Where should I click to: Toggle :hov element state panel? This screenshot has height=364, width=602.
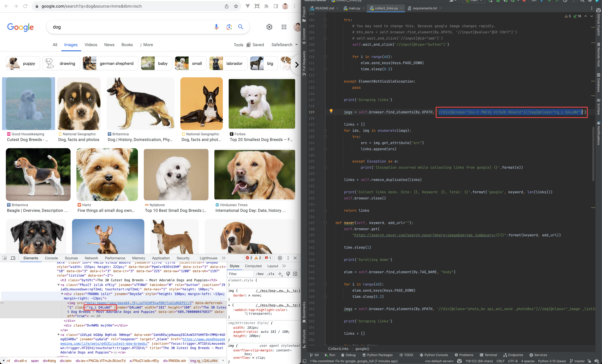260,274
